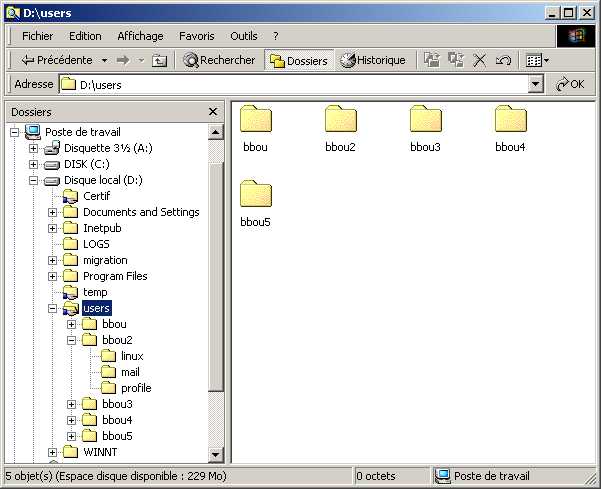The width and height of the screenshot is (601, 489).
Task: Click the folder tree scrollbar thumb
Action: (x=215, y=277)
